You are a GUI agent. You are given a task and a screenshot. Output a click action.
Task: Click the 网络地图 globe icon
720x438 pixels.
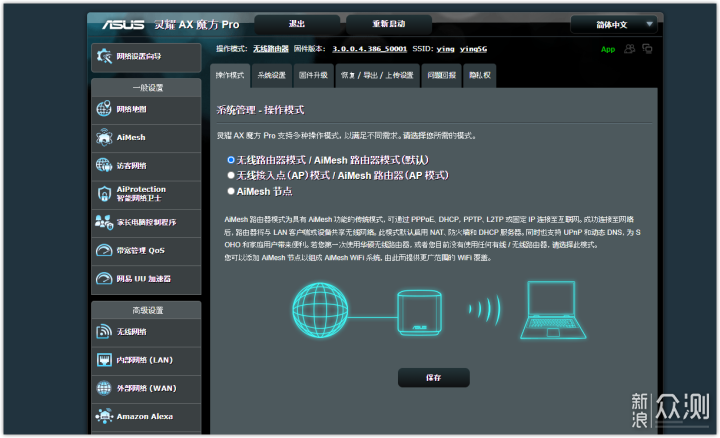pyautogui.click(x=104, y=109)
